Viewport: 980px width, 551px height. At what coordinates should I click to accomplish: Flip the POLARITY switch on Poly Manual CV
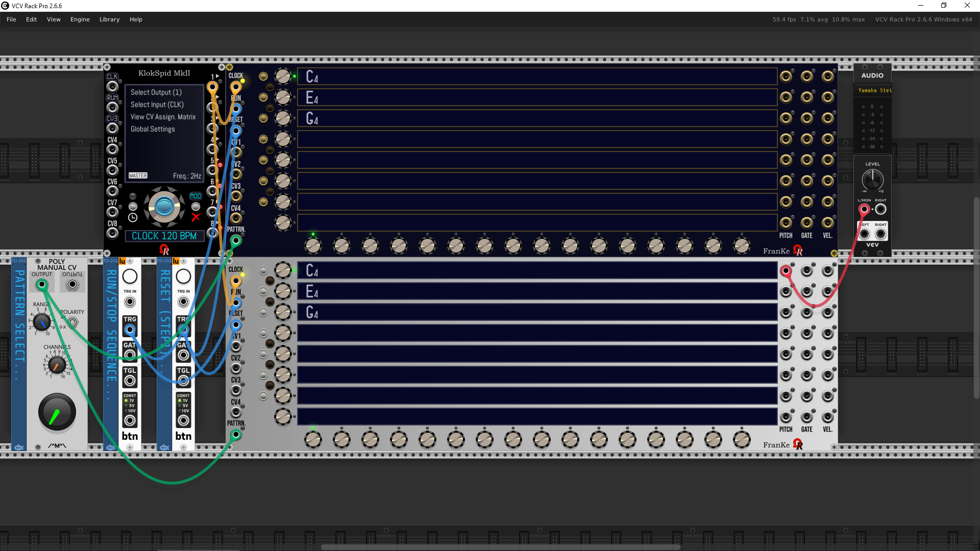coord(73,322)
